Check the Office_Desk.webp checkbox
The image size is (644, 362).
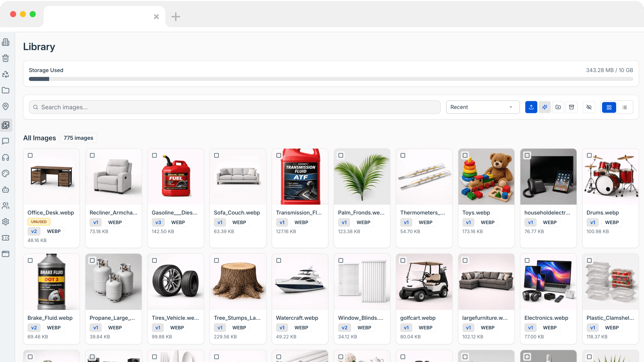pos(30,156)
